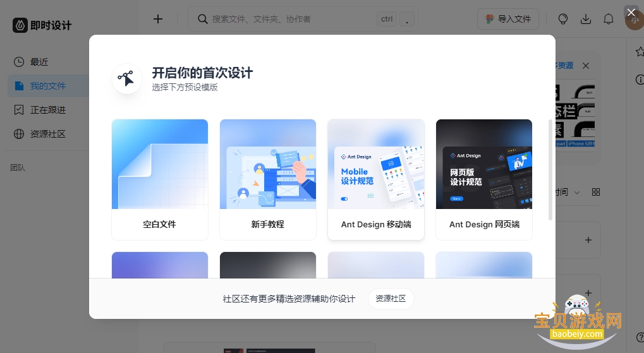Image resolution: width=644 pixels, height=353 pixels.
Task: Click 社区还有更多精选资源辅助你设计 text
Action: [289, 299]
